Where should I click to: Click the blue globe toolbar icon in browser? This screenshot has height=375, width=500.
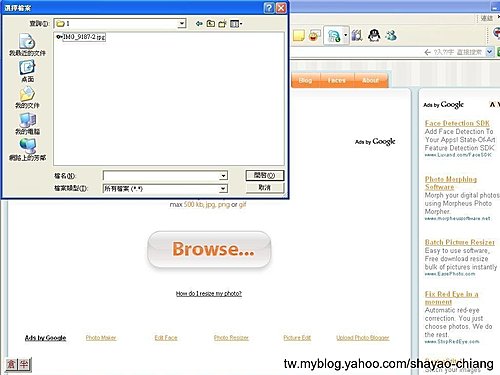coord(334,35)
